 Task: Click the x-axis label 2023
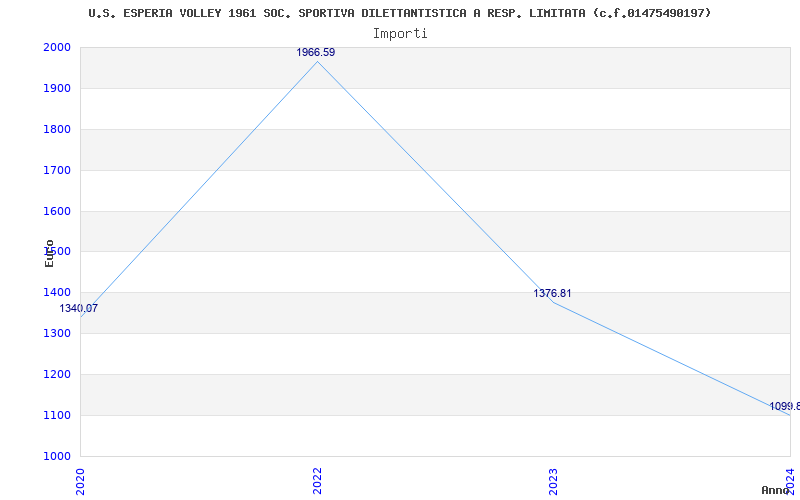point(554,481)
